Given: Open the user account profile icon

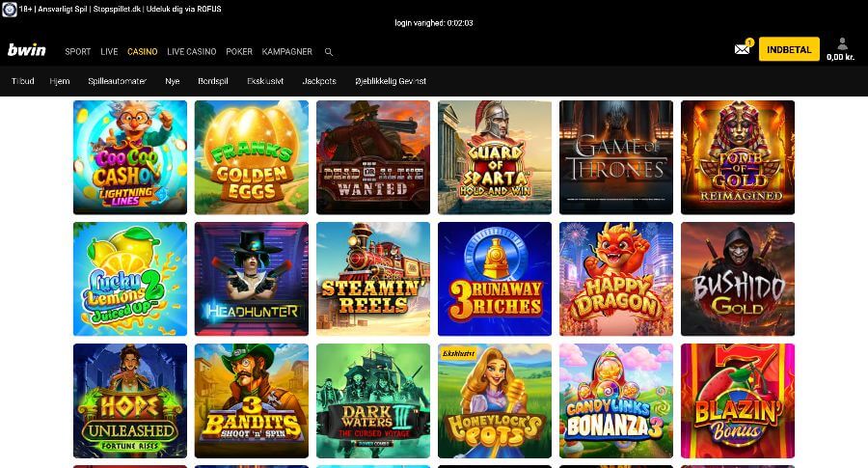Looking at the screenshot, I should pos(842,44).
